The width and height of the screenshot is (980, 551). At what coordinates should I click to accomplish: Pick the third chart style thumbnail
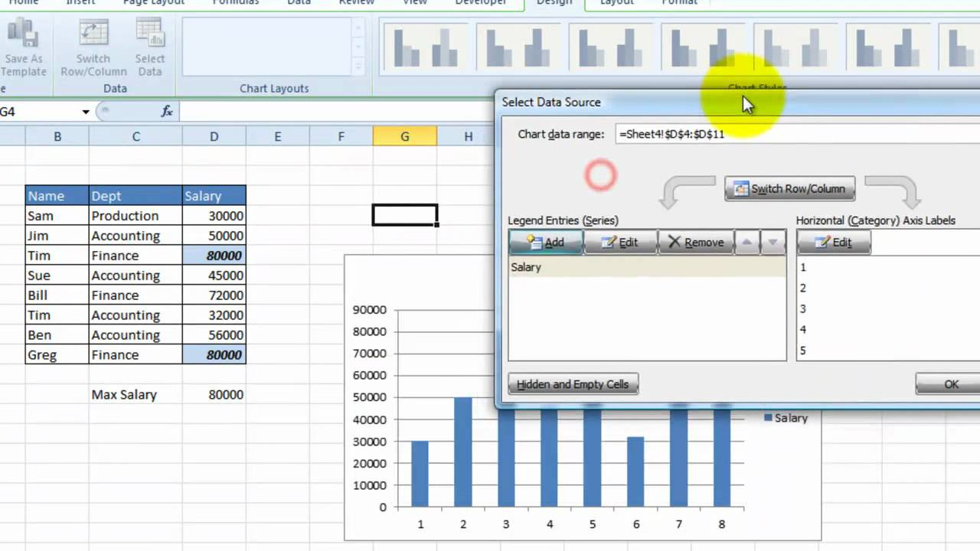pyautogui.click(x=609, y=46)
